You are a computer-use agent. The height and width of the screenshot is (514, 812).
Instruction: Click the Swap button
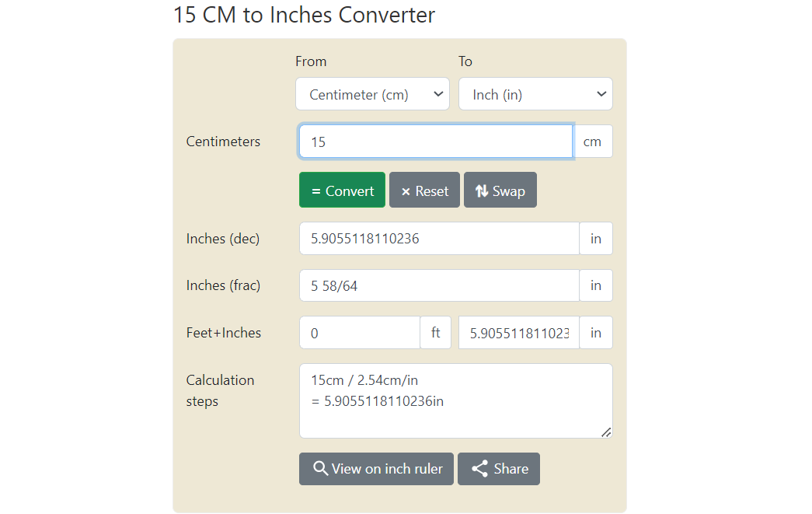[500, 191]
